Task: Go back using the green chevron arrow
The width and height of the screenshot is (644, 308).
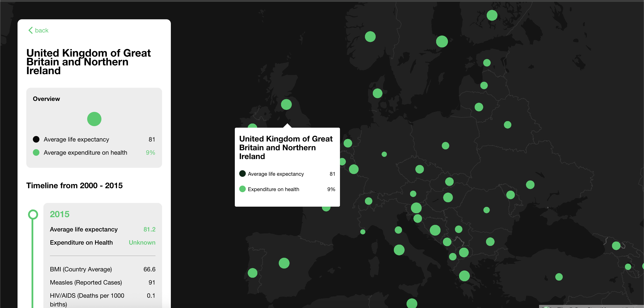Action: tap(30, 30)
